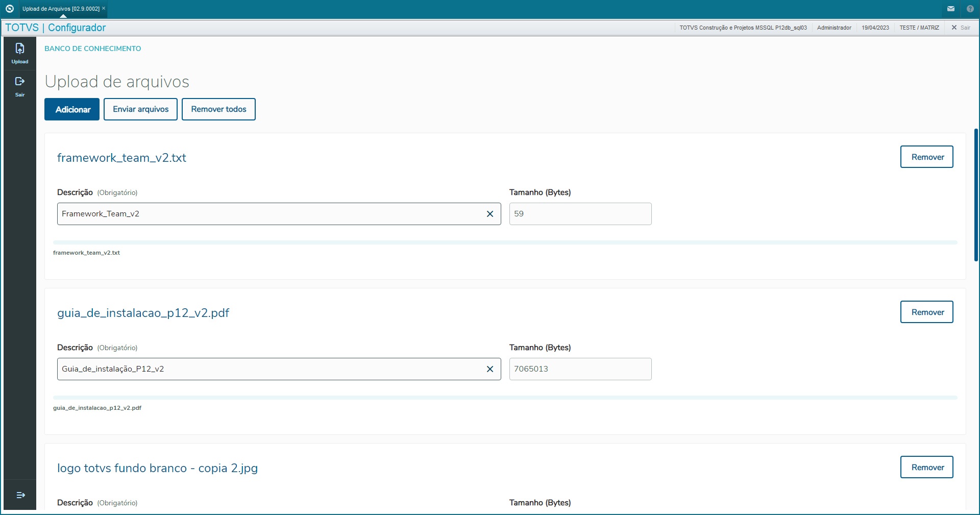980x515 pixels.
Task: Clear the Framework_Team_v2 description field
Action: 490,214
